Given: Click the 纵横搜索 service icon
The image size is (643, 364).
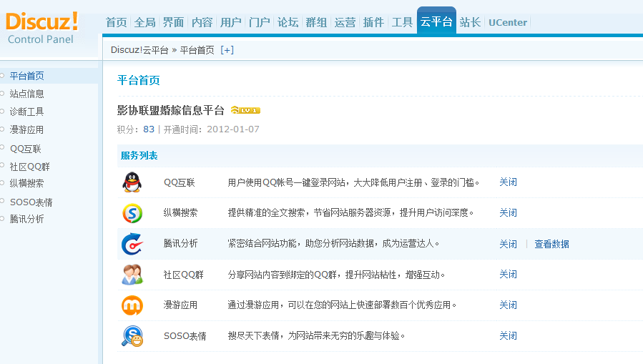Looking at the screenshot, I should coord(132,213).
